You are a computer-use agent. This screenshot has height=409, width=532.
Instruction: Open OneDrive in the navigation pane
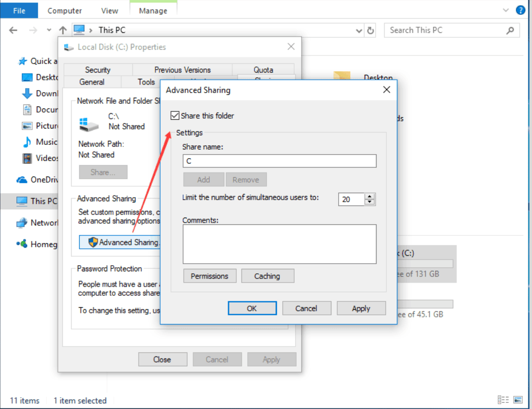37,180
